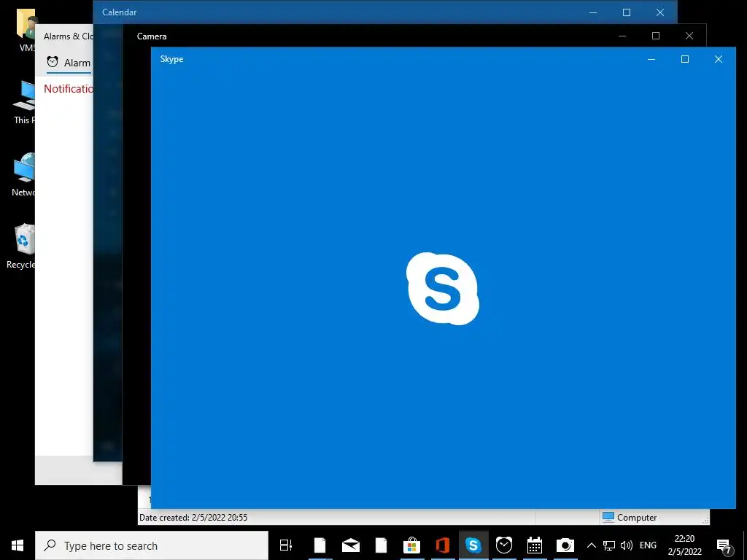Switch to Calendar taskbar icon
Image resolution: width=747 pixels, height=560 pixels.
535,545
